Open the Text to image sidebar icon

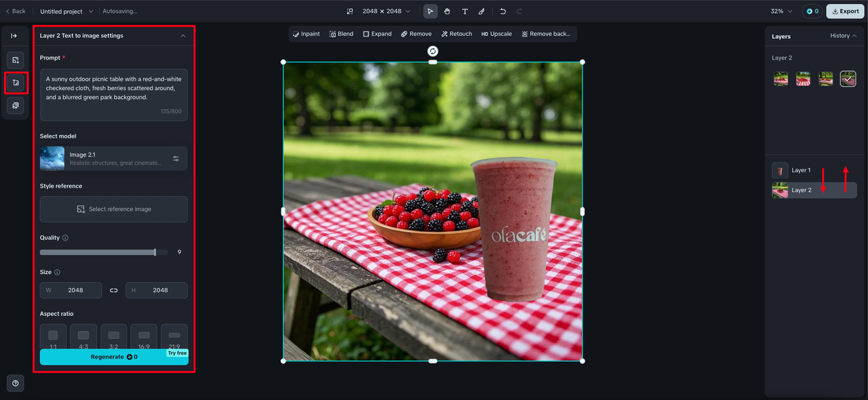coord(16,83)
